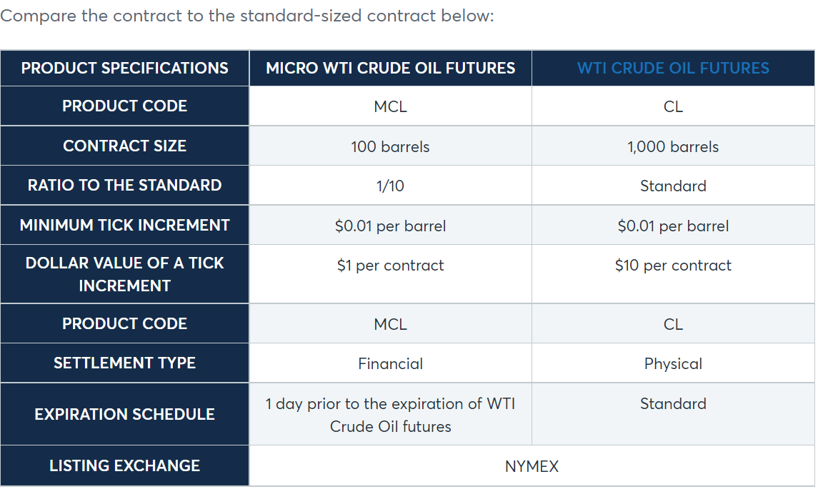Click the Micro WTI Crude Oil Futures header
This screenshot has height=504, width=828.
point(390,68)
